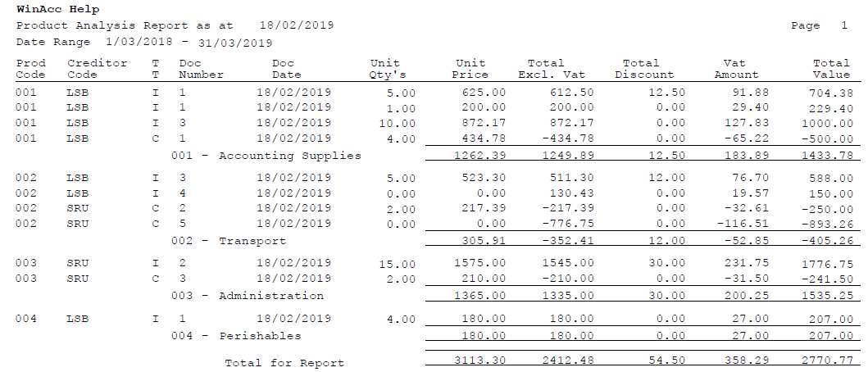Click the total discount 54.50 in report totals
This screenshot has height=372, width=868.
coord(666,361)
